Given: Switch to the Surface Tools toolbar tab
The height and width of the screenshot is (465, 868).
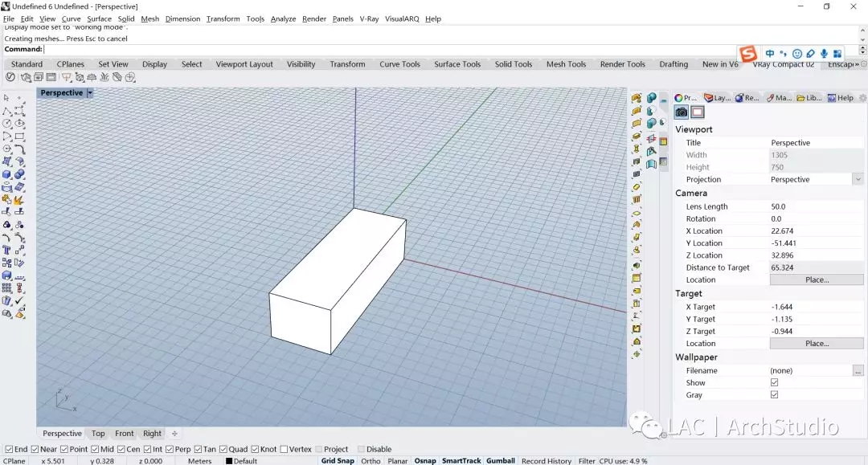Looking at the screenshot, I should (457, 64).
